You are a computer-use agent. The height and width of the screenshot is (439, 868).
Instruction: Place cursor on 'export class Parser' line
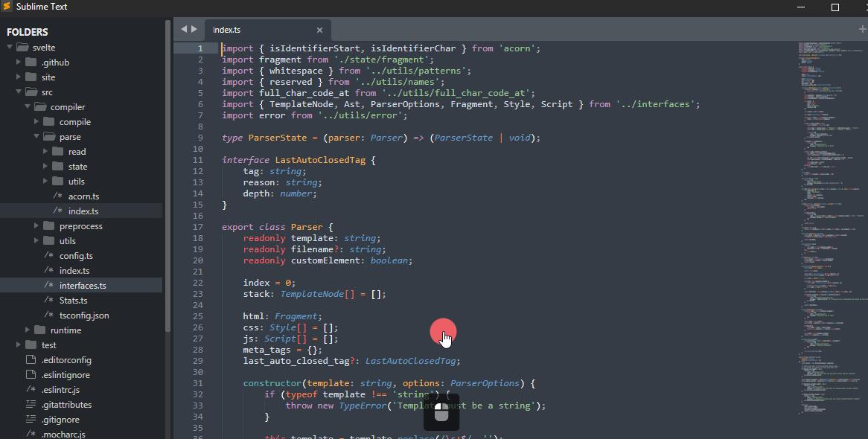click(278, 227)
